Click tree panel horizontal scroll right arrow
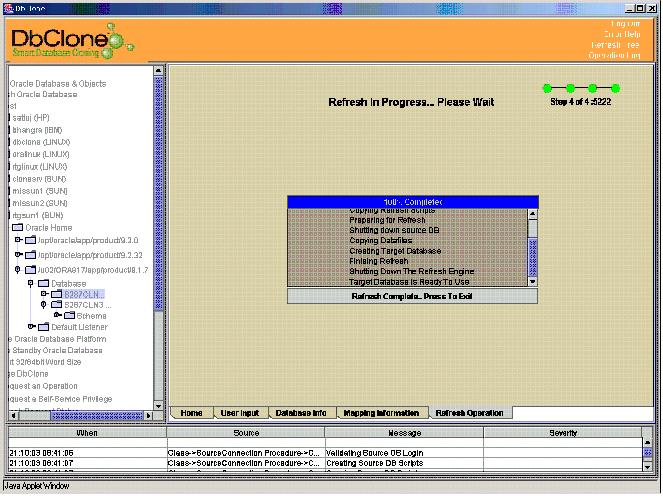 point(148,415)
